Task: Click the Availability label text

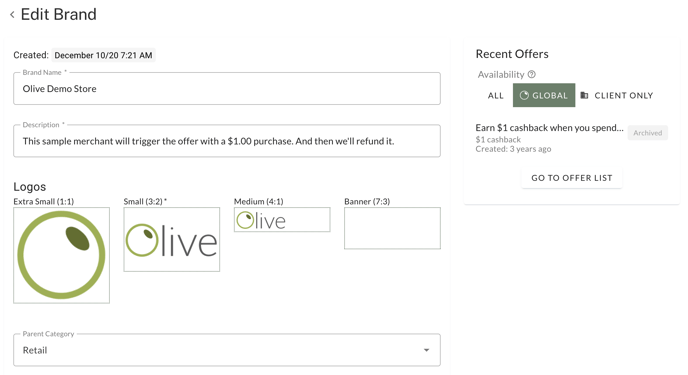Action: 501,75
